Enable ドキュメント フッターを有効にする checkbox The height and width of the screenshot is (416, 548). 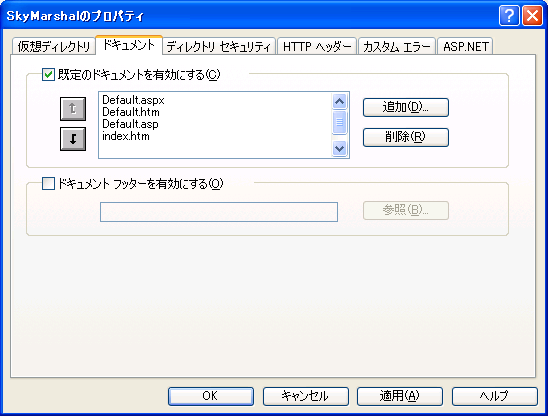[48, 183]
